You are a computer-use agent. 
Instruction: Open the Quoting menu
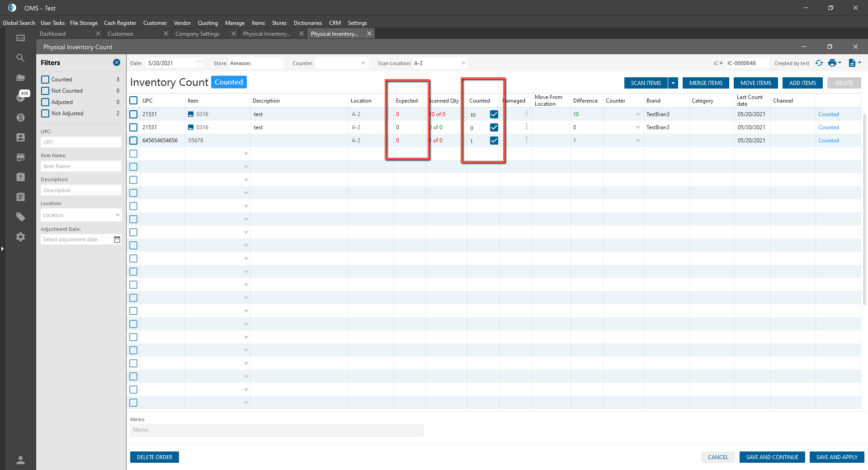[x=208, y=23]
